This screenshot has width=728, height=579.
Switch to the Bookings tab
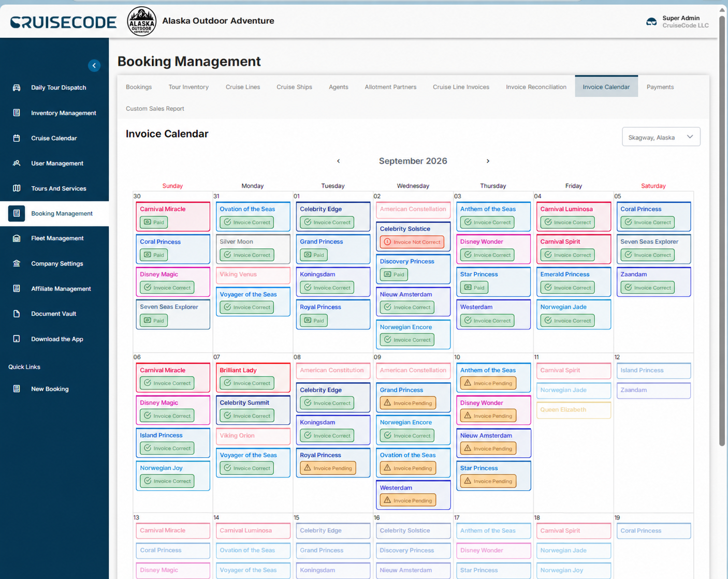tap(139, 87)
